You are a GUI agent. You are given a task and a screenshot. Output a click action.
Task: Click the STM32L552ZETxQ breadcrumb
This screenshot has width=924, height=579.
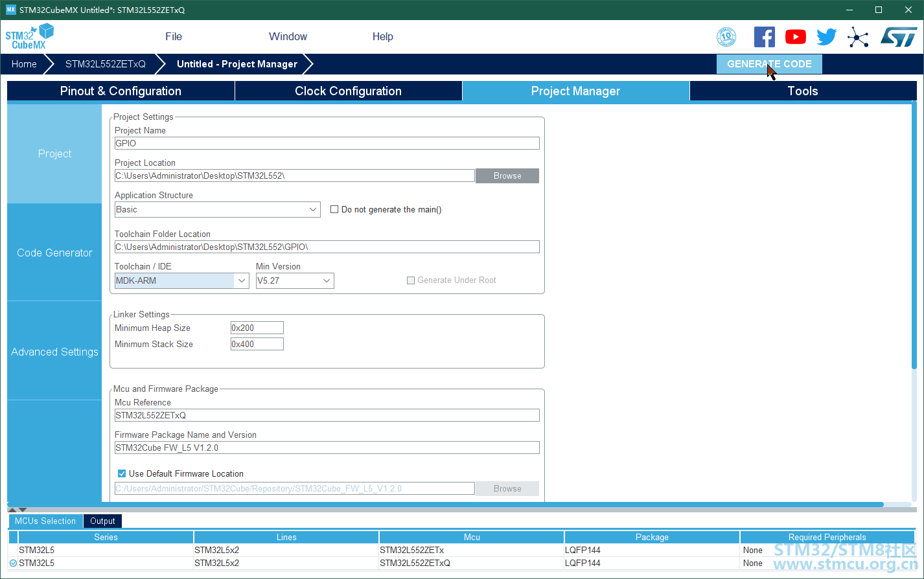coord(106,64)
